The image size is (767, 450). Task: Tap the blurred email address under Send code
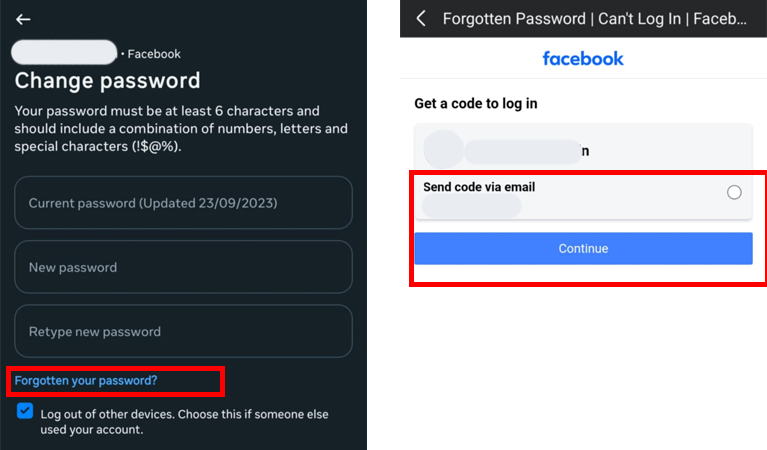[472, 206]
